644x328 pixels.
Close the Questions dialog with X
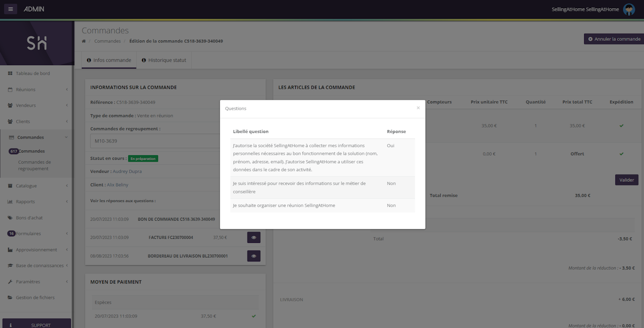418,108
